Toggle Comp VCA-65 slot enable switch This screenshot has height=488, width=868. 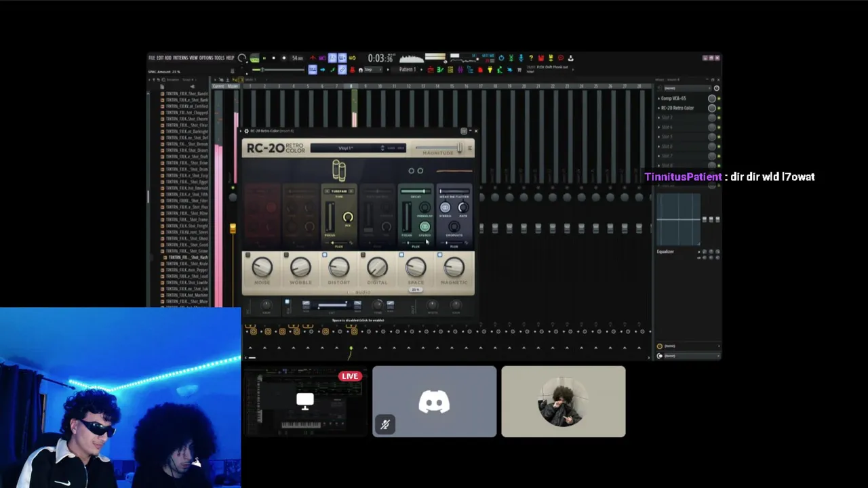[x=719, y=98]
